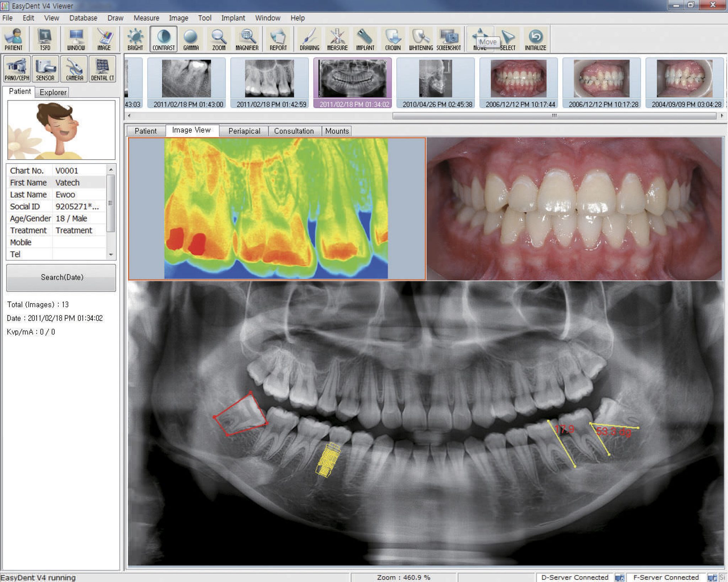
Task: Select the Drawing tool
Action: (310, 38)
